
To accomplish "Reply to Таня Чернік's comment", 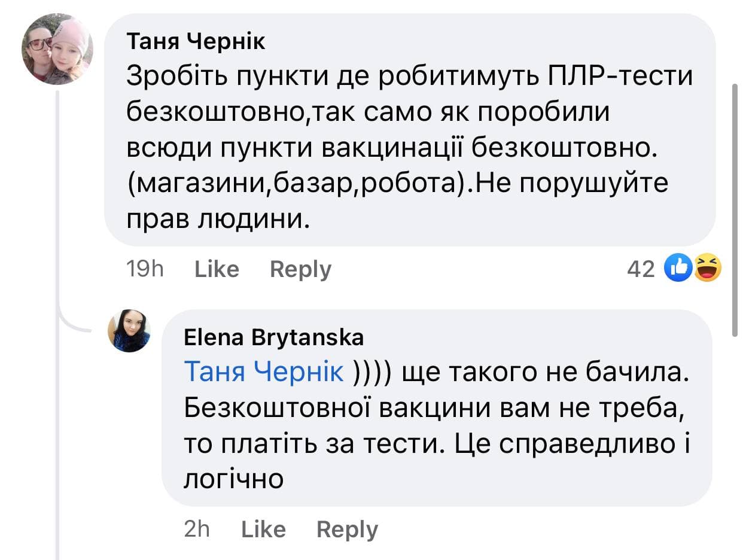I will [x=300, y=269].
